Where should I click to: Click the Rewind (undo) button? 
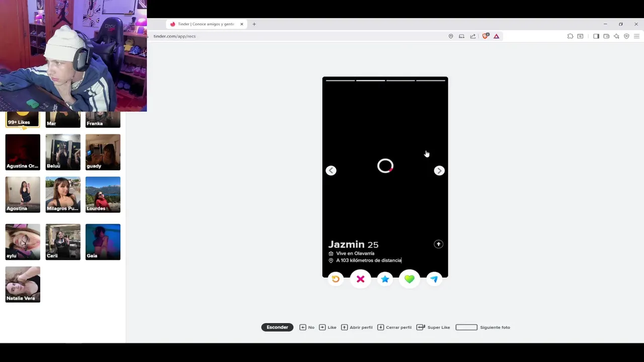click(336, 279)
